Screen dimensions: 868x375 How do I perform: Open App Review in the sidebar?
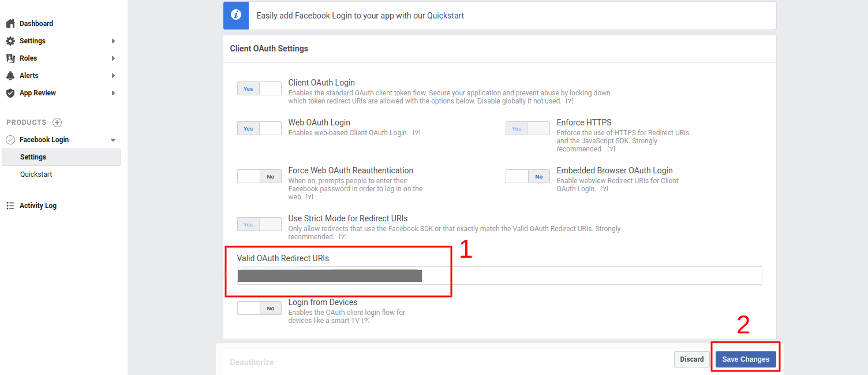tap(38, 93)
